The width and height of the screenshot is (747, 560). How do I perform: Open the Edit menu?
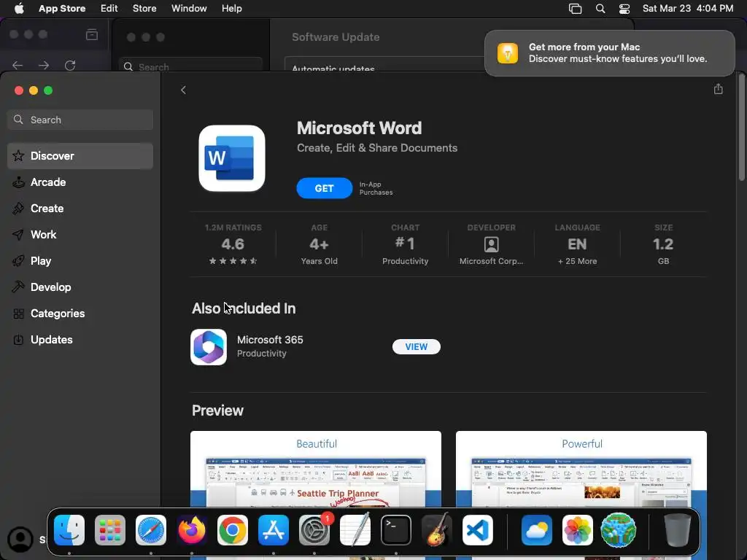109,8
